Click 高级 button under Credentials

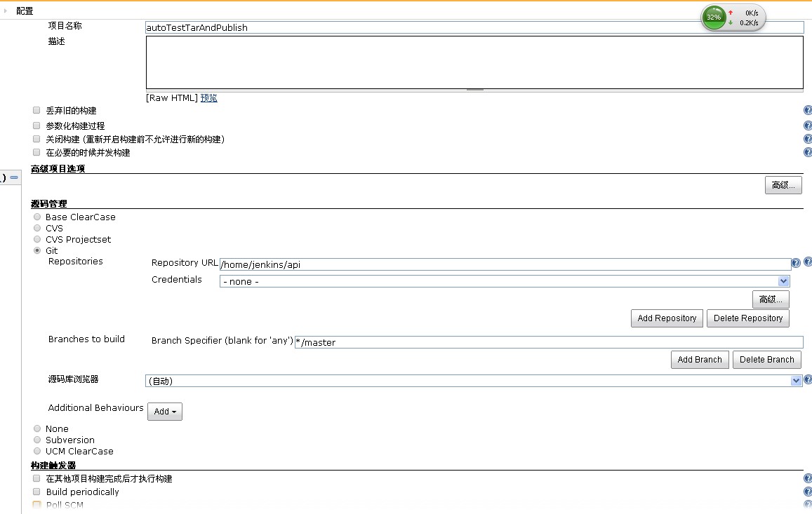point(771,299)
